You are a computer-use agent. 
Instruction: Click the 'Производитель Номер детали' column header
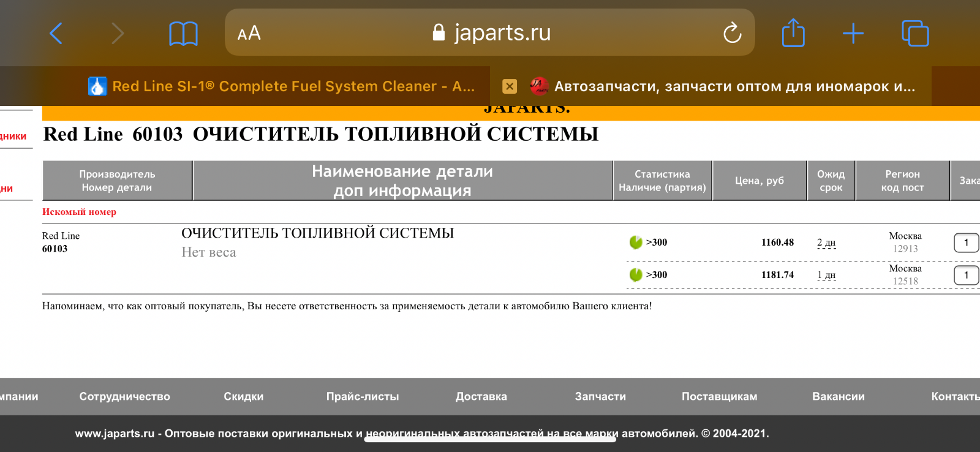(117, 181)
